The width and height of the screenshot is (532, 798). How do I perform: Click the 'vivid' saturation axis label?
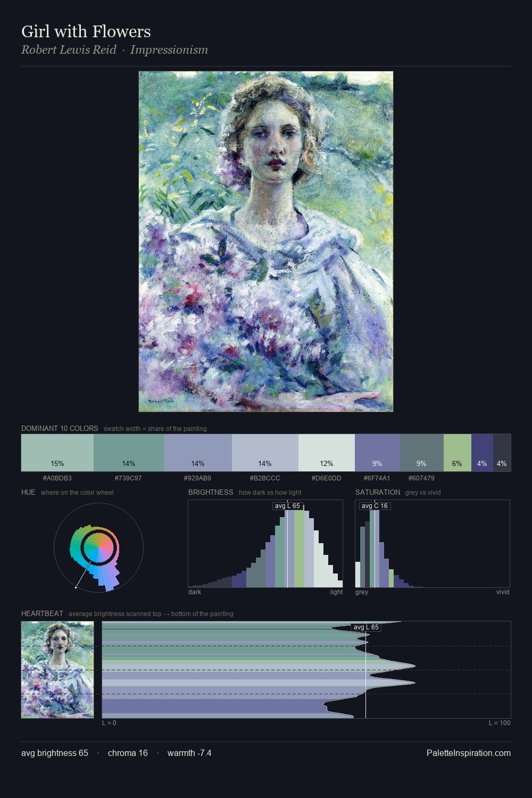coord(503,592)
